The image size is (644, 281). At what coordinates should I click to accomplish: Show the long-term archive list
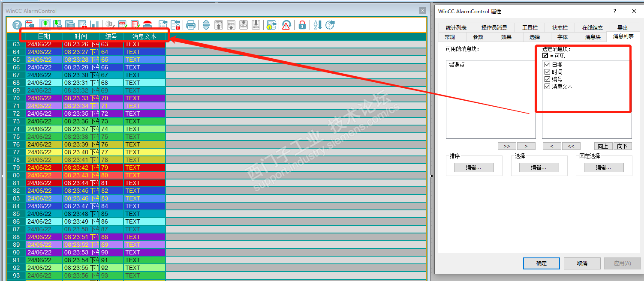click(70, 25)
